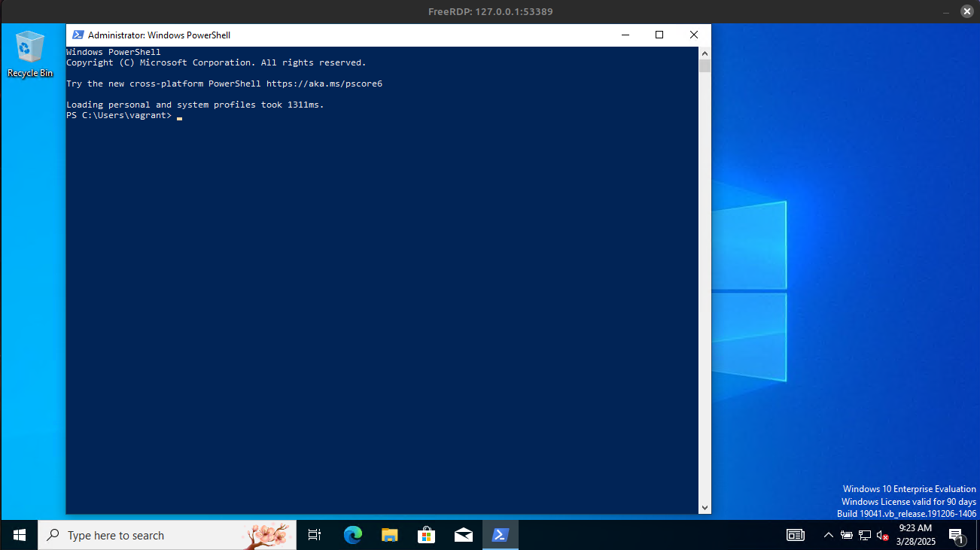Expand the hidden tray icons chevron
980x550 pixels.
point(829,535)
